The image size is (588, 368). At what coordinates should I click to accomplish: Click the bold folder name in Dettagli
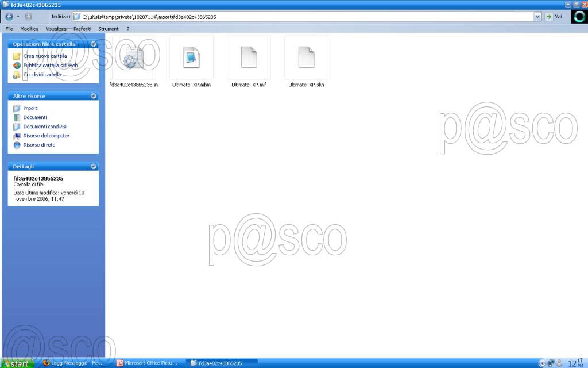38,178
